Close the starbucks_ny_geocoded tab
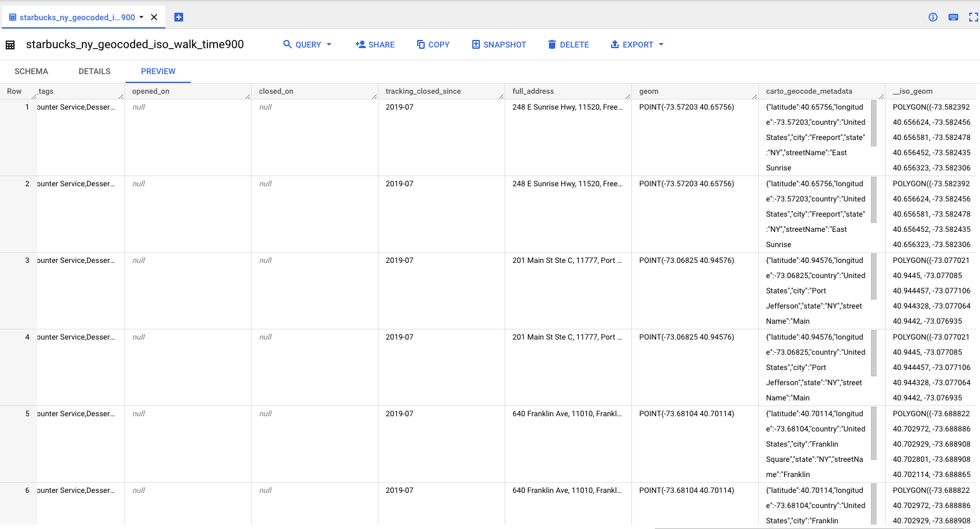 point(154,17)
